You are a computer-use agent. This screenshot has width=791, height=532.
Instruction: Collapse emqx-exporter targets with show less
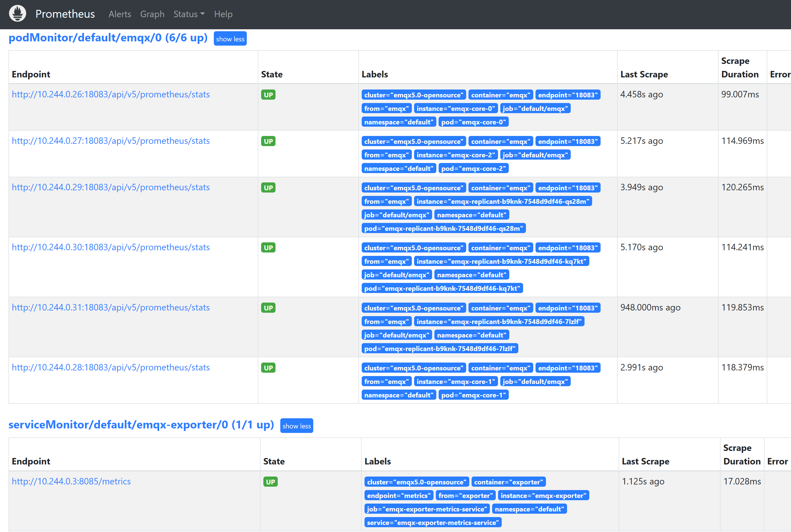click(296, 426)
